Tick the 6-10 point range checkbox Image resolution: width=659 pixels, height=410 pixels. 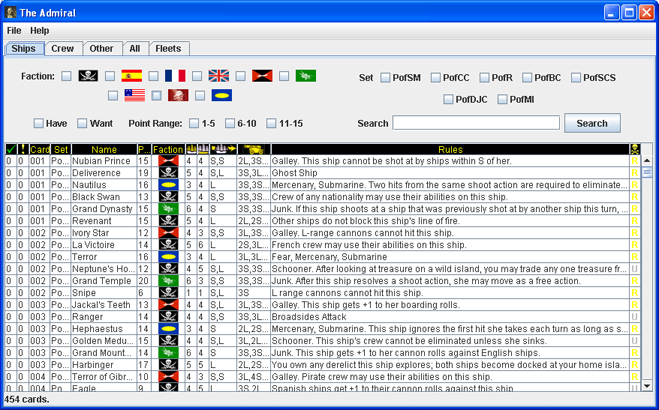[228, 124]
